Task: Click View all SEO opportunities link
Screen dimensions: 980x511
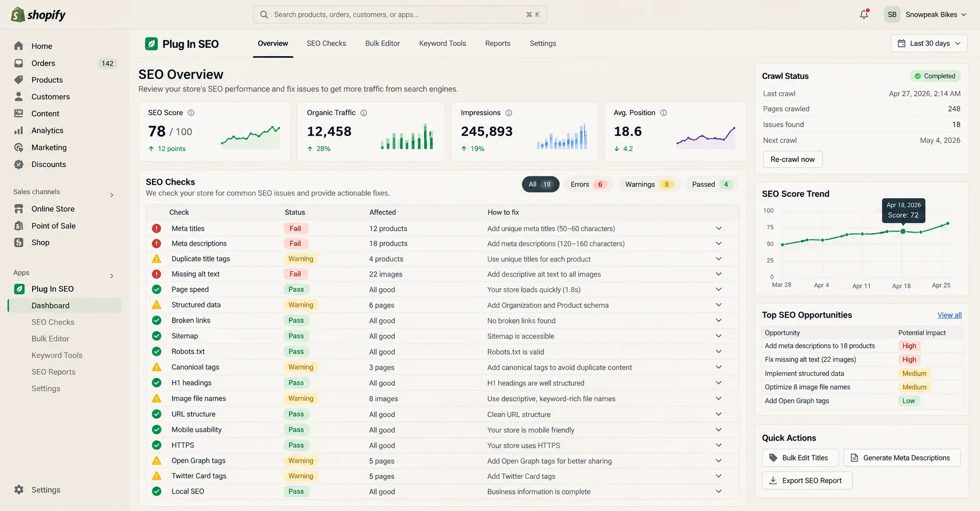Action: click(950, 315)
